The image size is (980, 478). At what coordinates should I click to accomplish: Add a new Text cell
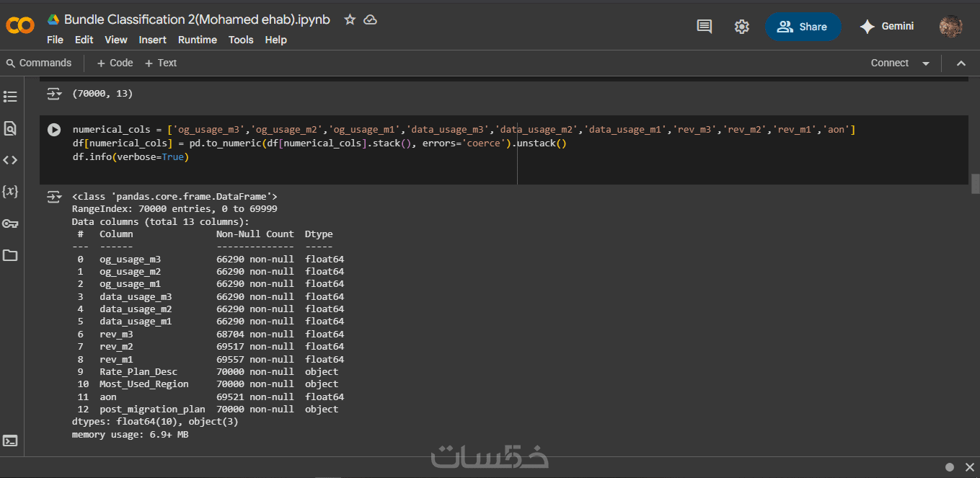160,63
